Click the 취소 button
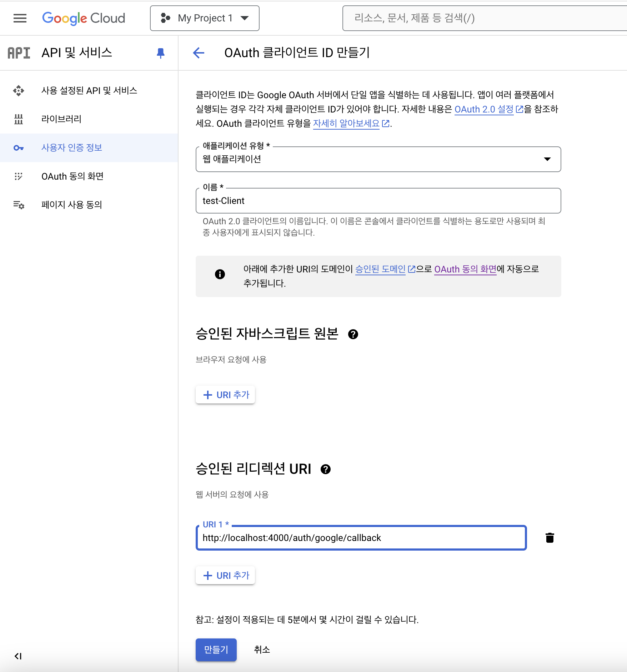This screenshot has width=627, height=672. tap(262, 650)
